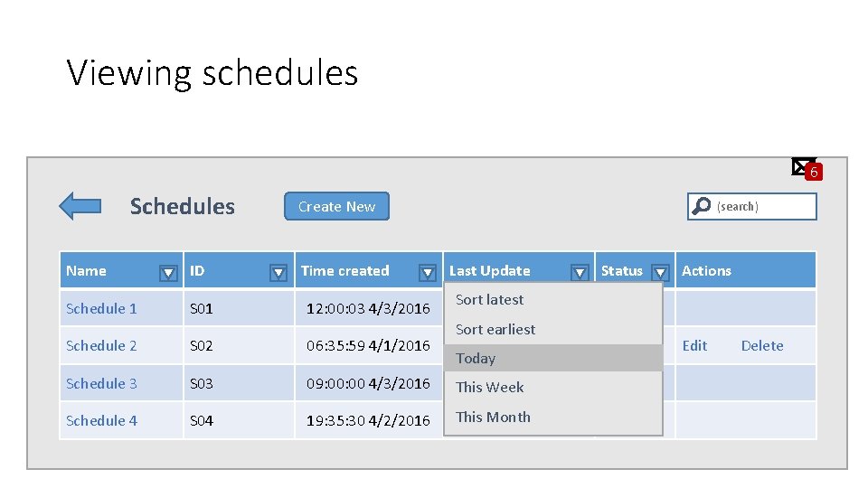
Task: Select the Today filter option
Action: tap(476, 359)
